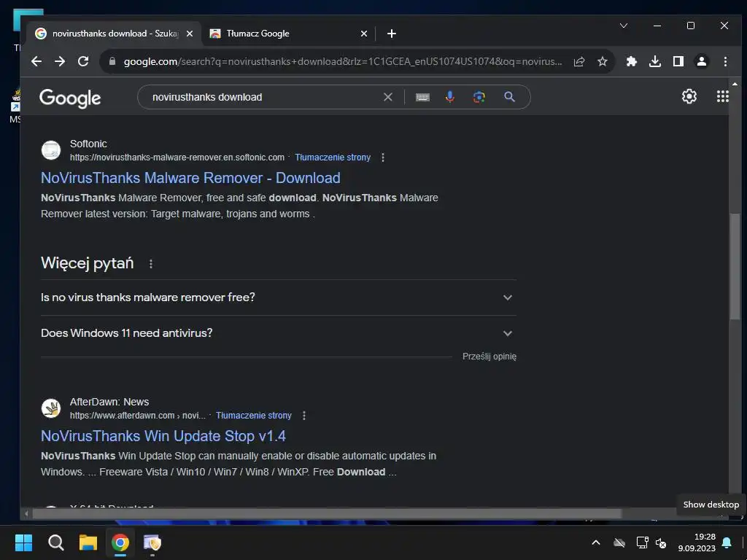747x560 pixels.
Task: Open more options for Softonic result
Action: click(x=382, y=157)
